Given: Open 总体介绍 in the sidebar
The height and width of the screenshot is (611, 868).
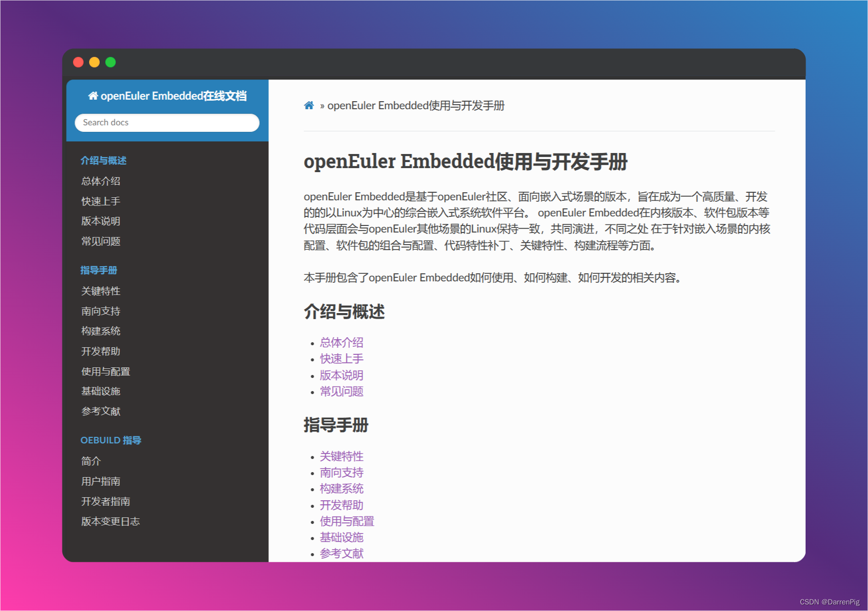Looking at the screenshot, I should 101,181.
